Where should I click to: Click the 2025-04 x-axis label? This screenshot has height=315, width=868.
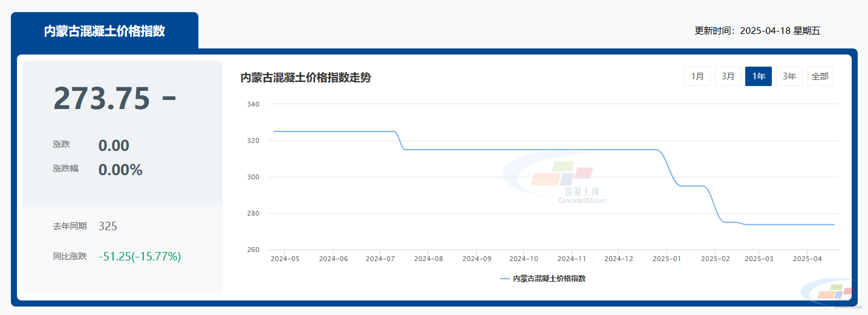coord(808,259)
